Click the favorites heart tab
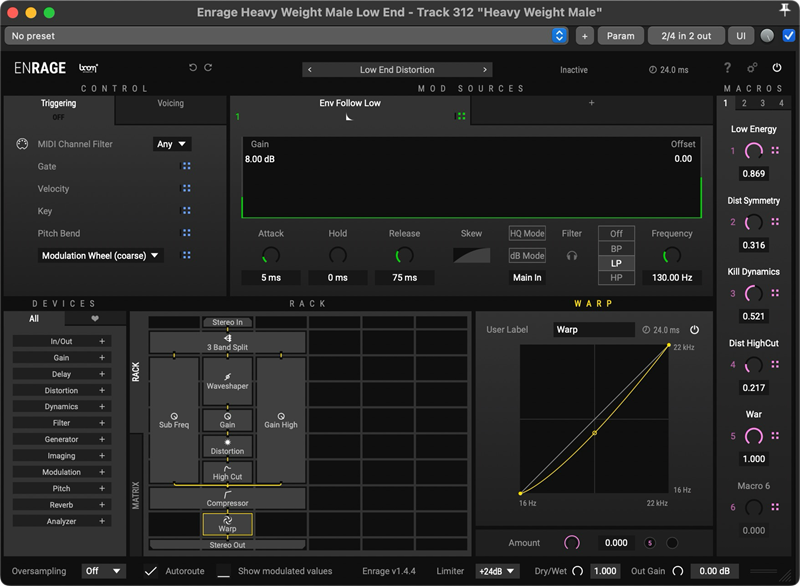Viewport: 800px width, 586px height. click(x=95, y=319)
